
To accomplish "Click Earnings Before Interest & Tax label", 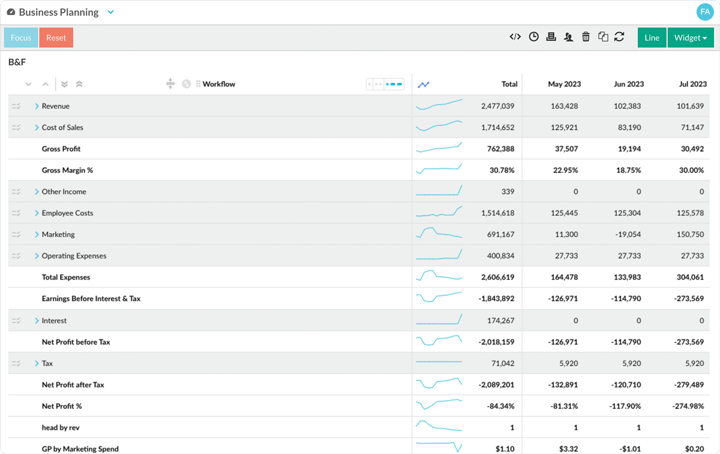I will tap(91, 299).
